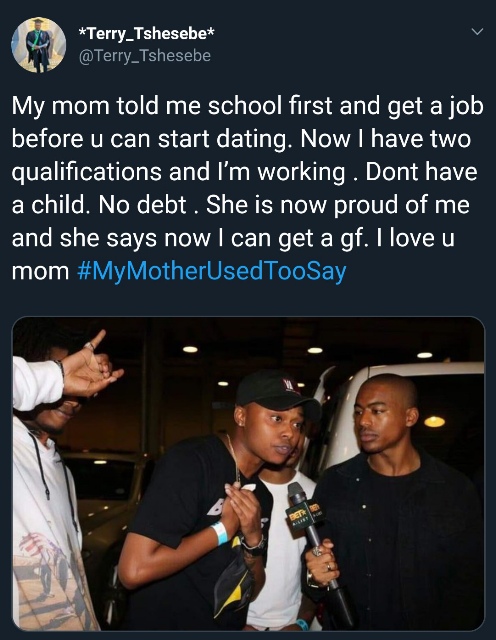Click the blue wristband in the photo
The height and width of the screenshot is (640, 496).
tap(220, 533)
